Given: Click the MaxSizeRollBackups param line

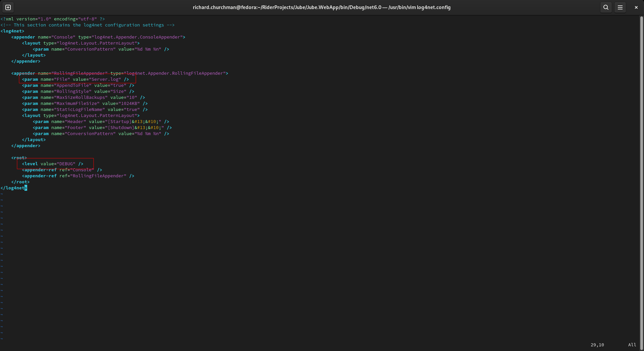Looking at the screenshot, I should (84, 98).
